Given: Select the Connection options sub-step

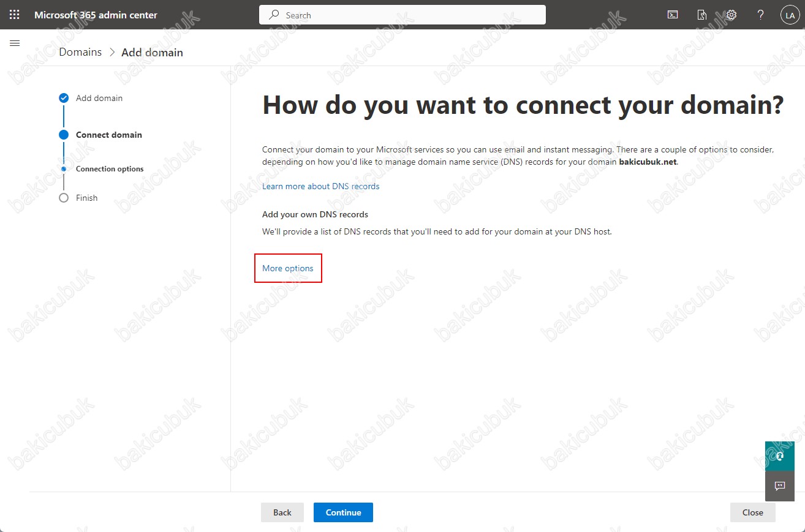Looking at the screenshot, I should (102, 169).
